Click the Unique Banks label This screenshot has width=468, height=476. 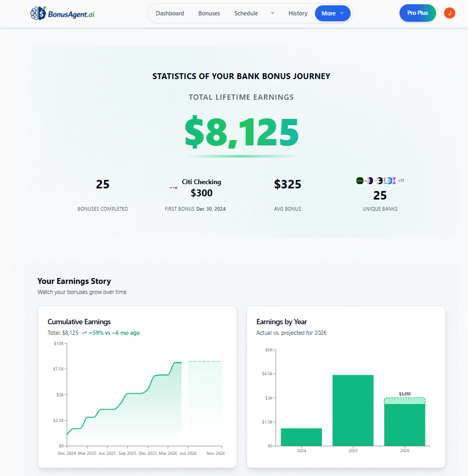[x=380, y=209]
